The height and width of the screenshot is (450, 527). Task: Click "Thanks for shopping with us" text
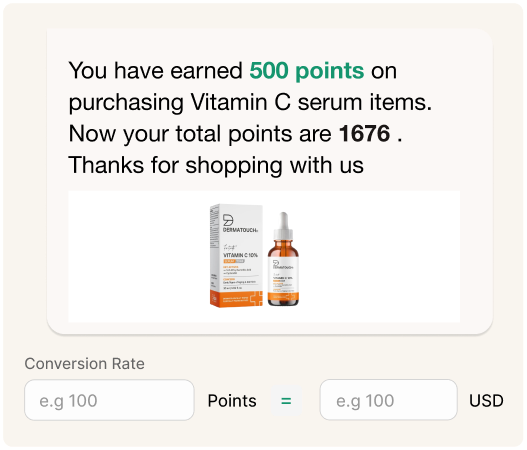[x=216, y=165]
